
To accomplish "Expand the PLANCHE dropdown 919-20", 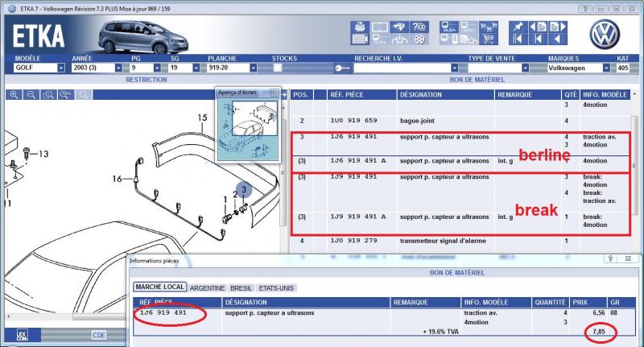I will 253,68.
